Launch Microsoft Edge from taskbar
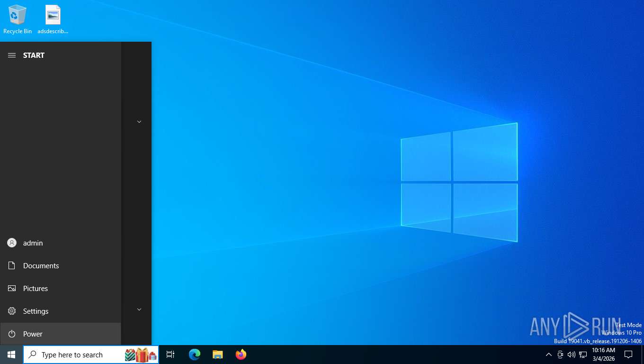The image size is (644, 364). click(195, 355)
